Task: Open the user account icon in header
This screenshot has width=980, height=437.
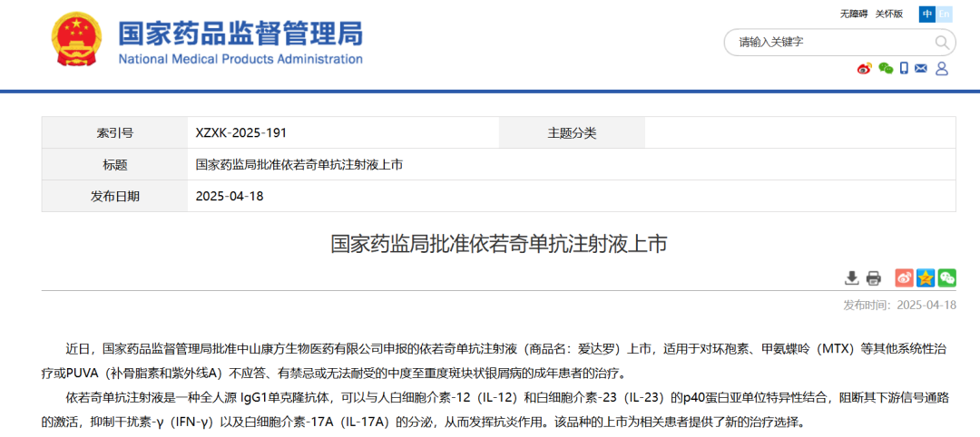Action: [942, 69]
